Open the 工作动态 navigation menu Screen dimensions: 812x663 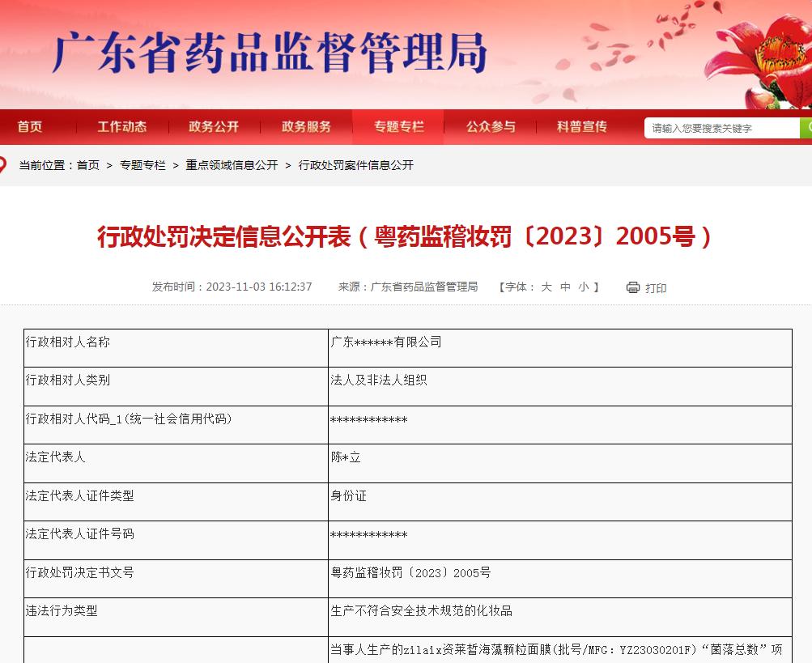click(122, 127)
